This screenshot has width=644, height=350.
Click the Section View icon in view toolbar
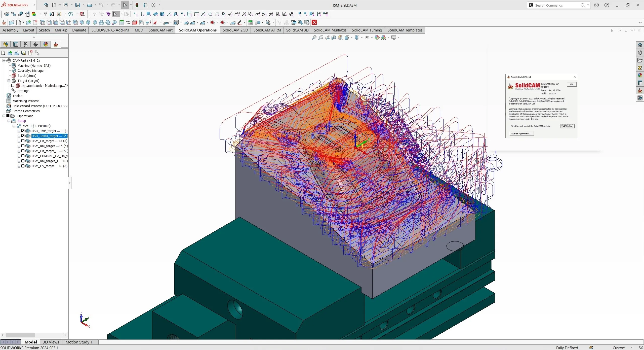coord(334,38)
